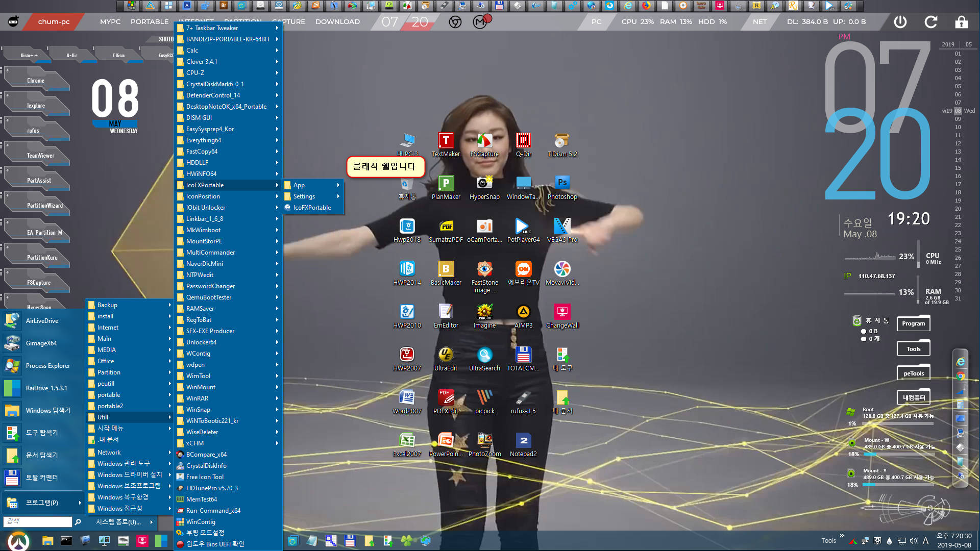Select MemTest64 in the Utill menu
The image size is (980, 551).
click(228, 499)
